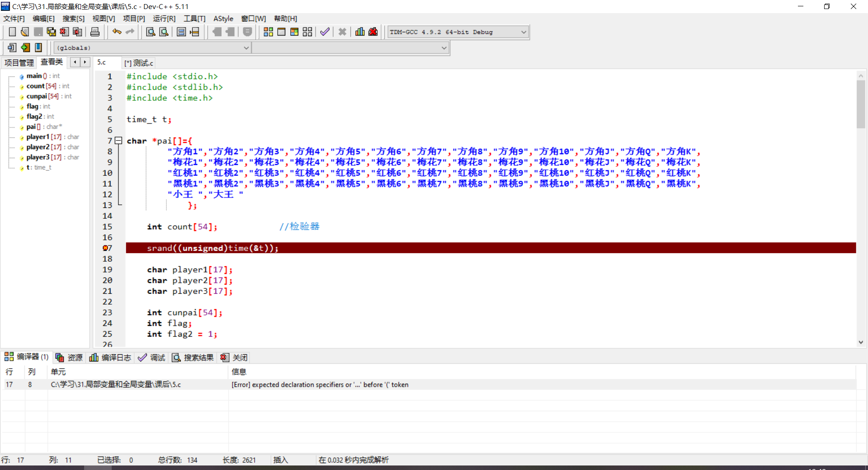The width and height of the screenshot is (868, 470).
Task: Open the 工具[T] menu
Action: click(194, 19)
